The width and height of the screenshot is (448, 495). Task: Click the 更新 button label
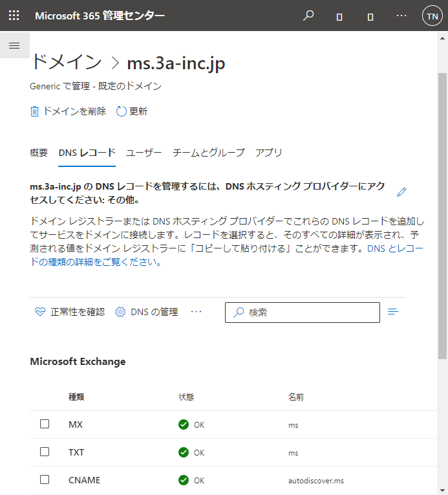(x=138, y=111)
